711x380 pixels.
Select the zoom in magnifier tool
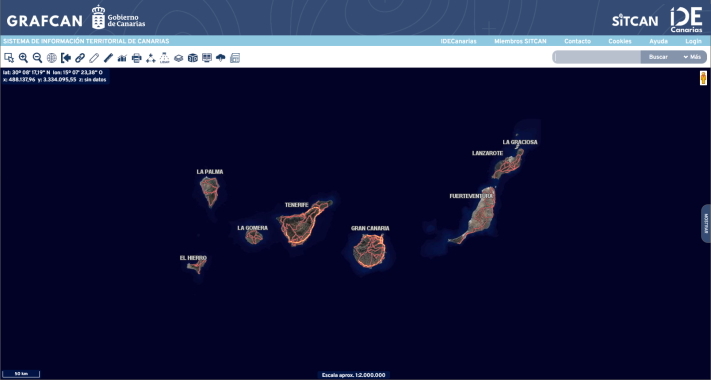(x=23, y=58)
